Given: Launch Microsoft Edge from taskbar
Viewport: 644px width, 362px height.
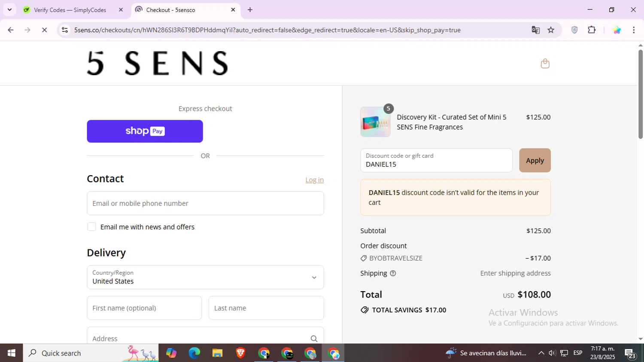Looking at the screenshot, I should (x=194, y=353).
